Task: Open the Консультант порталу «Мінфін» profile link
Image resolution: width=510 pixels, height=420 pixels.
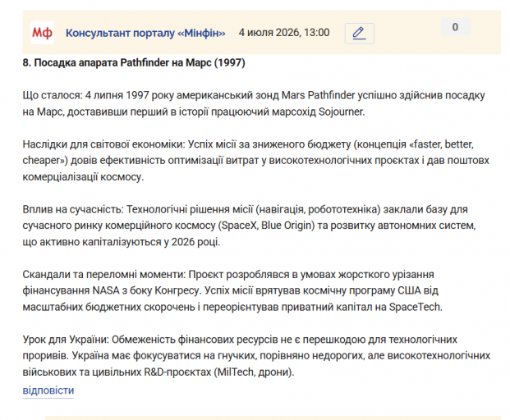Action: [x=145, y=33]
